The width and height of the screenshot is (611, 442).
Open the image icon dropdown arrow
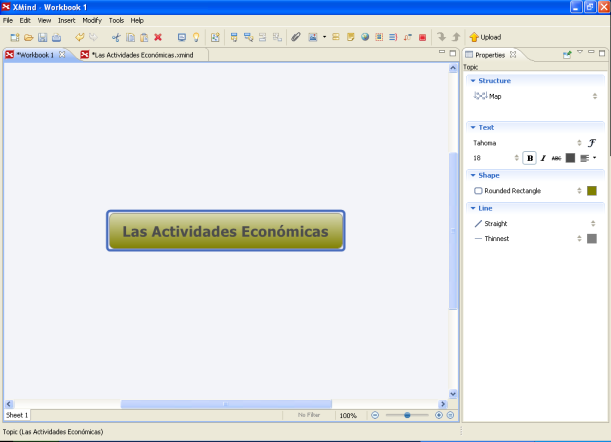(324, 37)
